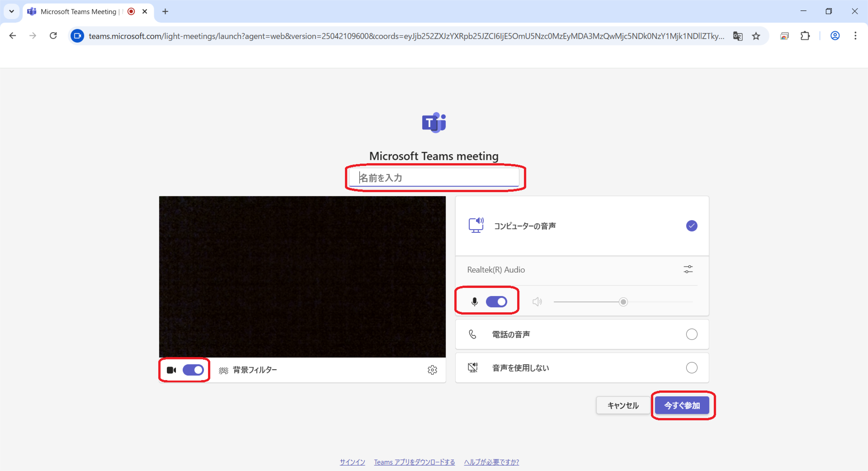Open camera device settings gear
The image size is (868, 471).
coord(432,370)
